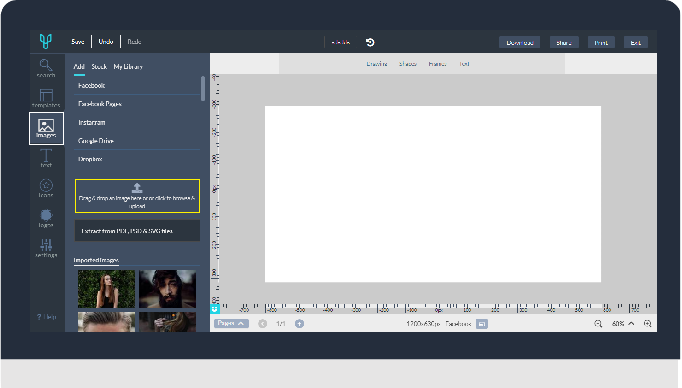Viewport: 682px width, 388px height.
Task: Choose Instagram as image source
Action: click(137, 123)
